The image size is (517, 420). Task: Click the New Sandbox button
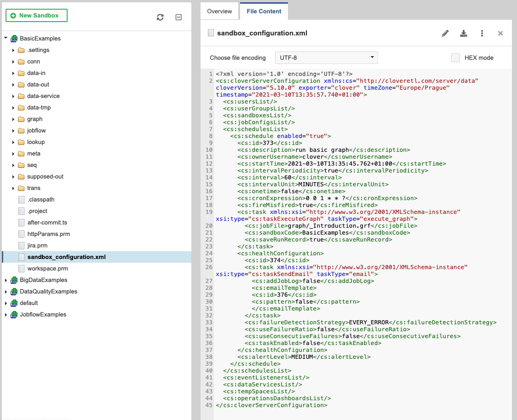[x=36, y=15]
